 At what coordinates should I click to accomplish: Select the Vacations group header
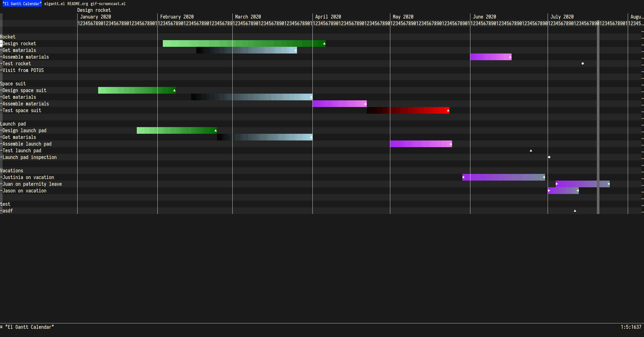click(x=12, y=171)
